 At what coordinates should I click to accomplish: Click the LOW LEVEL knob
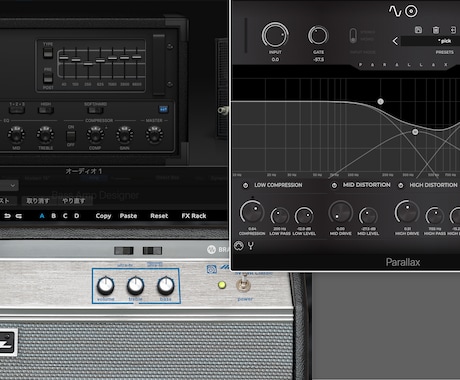[x=304, y=216]
